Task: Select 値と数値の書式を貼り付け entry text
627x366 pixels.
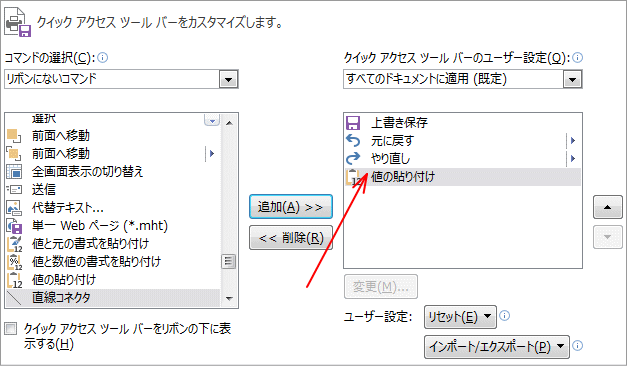Action: pos(96,262)
